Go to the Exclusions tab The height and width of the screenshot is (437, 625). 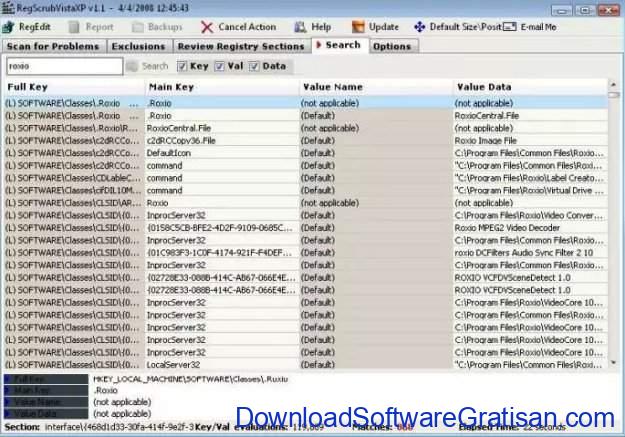coord(138,46)
